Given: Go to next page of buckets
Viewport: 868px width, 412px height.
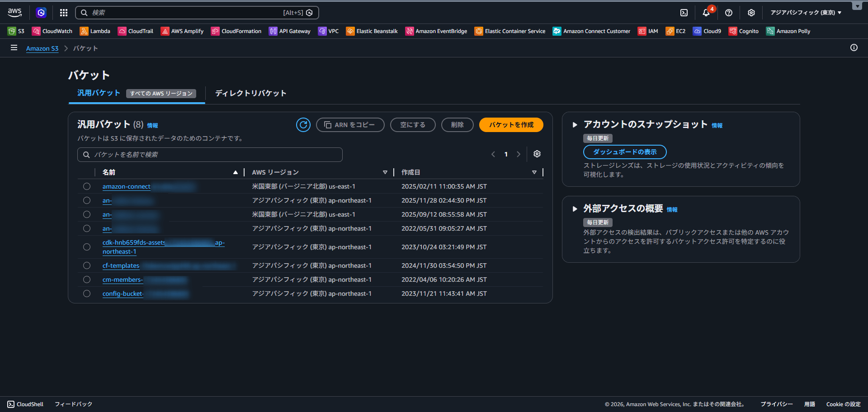Looking at the screenshot, I should point(519,154).
